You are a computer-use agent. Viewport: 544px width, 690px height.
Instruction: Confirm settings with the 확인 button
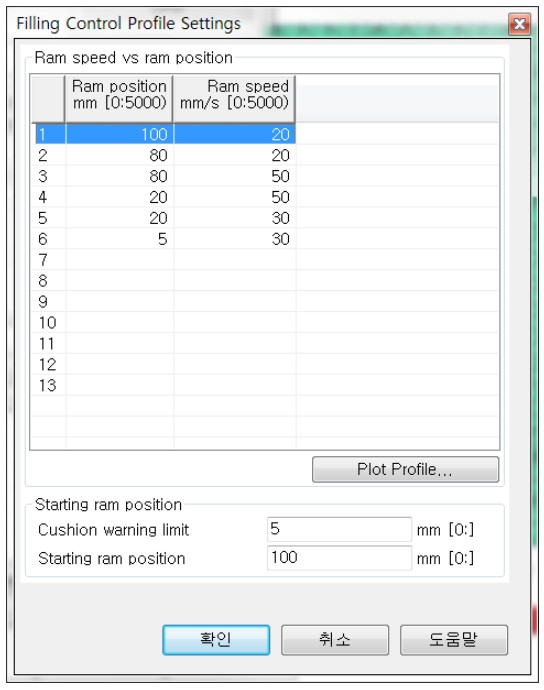(x=216, y=640)
